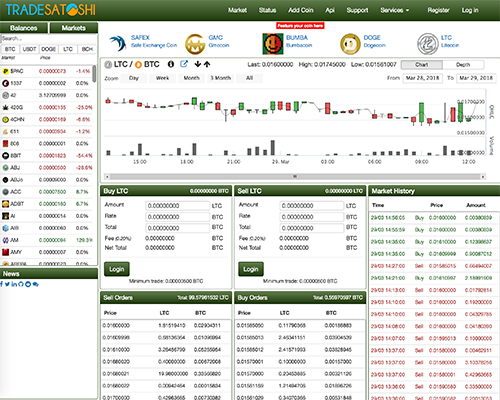Click the 8BIT coin icon in market list

coord(5,155)
